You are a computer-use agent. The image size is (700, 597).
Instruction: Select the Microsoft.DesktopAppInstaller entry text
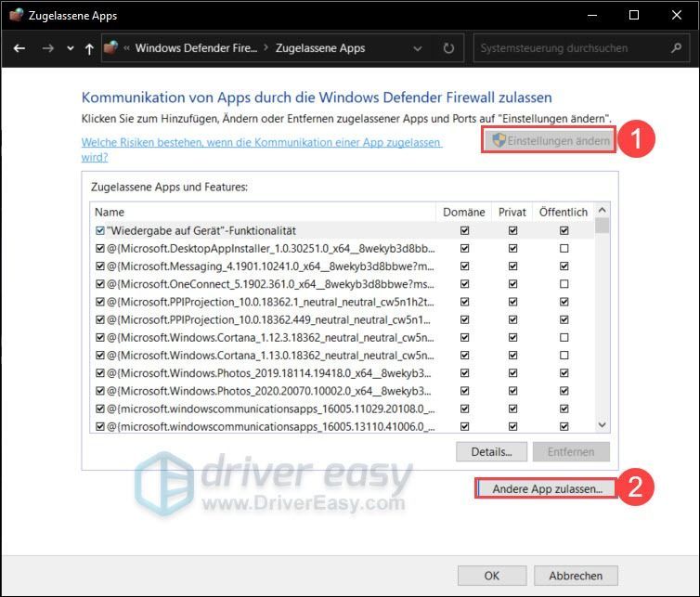[x=270, y=248]
